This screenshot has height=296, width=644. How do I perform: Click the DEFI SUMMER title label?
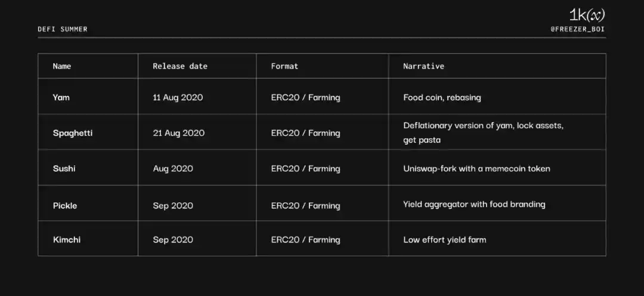(63, 29)
